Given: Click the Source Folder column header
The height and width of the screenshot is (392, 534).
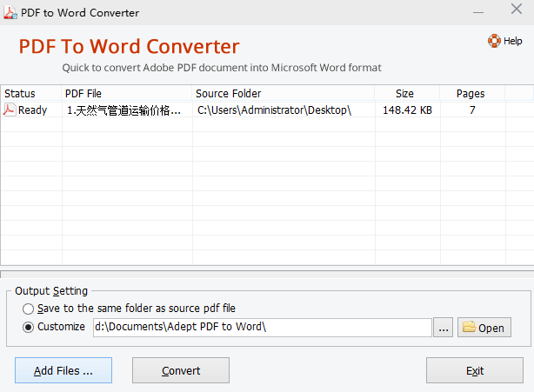Looking at the screenshot, I should coord(283,93).
